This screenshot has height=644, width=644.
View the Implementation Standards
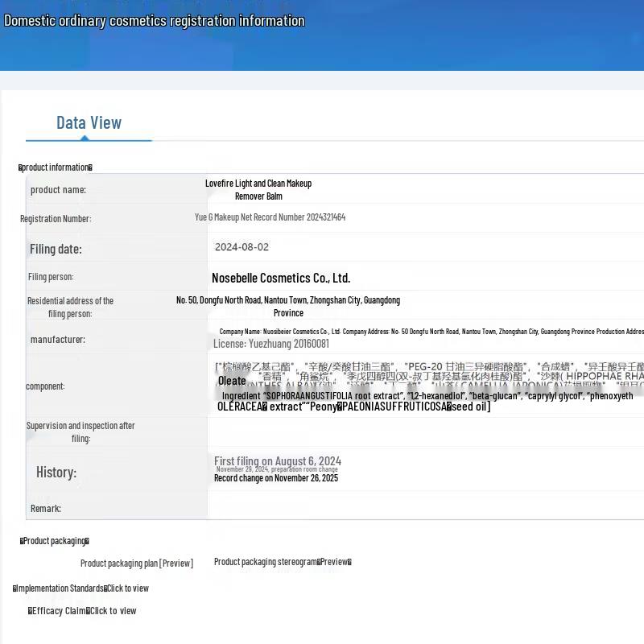[x=80, y=588]
